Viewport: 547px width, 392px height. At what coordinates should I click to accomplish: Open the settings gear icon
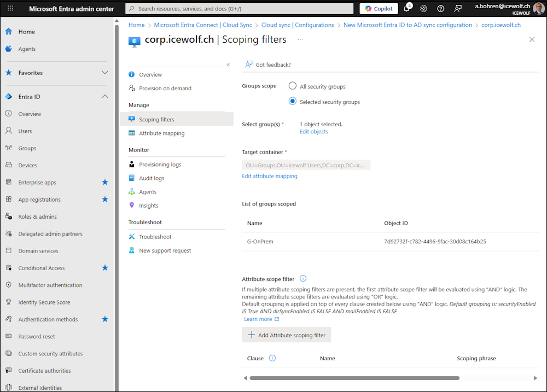click(423, 9)
